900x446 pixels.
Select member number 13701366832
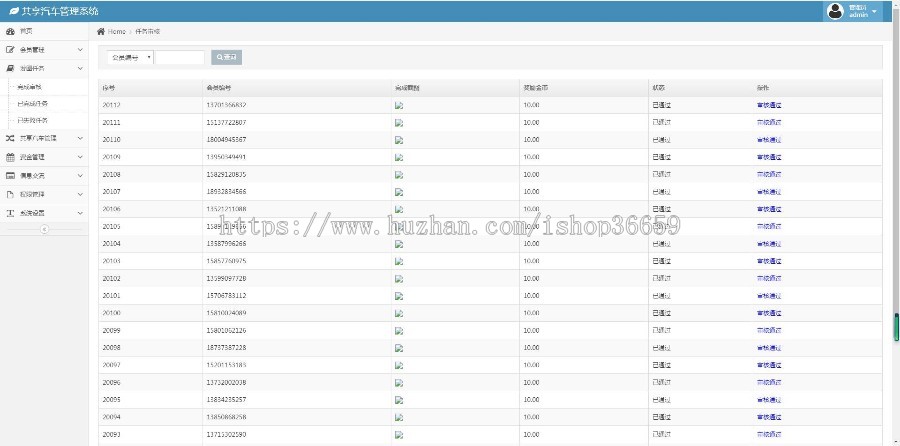tap(226, 105)
